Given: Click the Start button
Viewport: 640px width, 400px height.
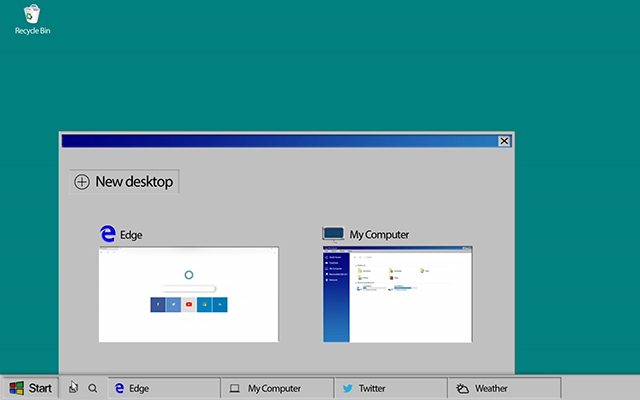Looking at the screenshot, I should pyautogui.click(x=31, y=388).
